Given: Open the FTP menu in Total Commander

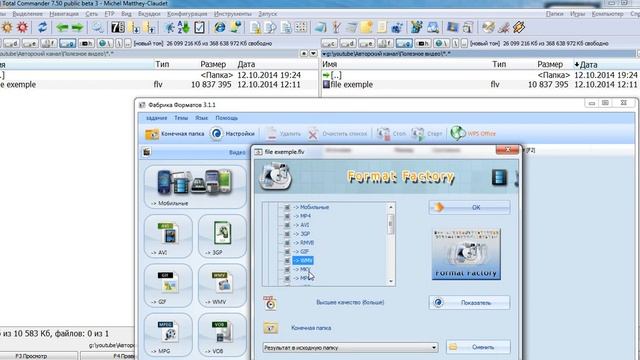Looking at the screenshot, I should [109, 14].
